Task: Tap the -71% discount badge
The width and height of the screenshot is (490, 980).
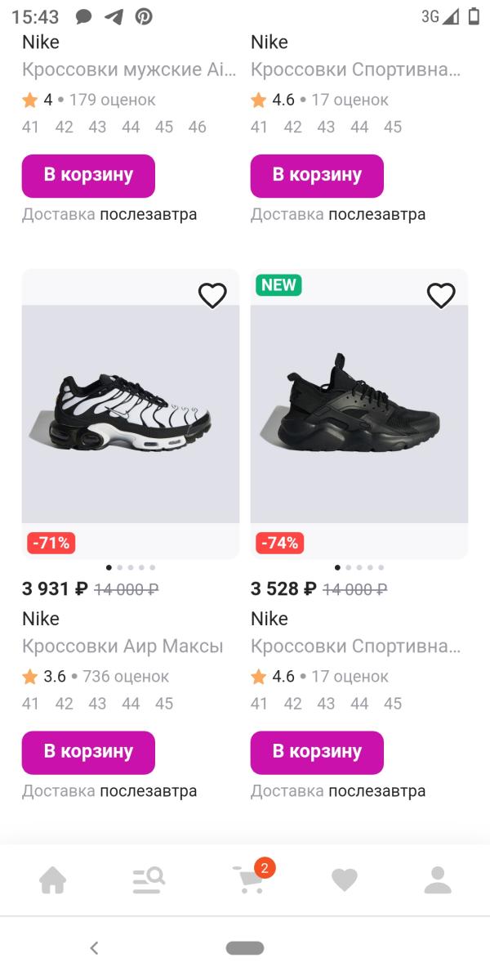Action: 51,543
